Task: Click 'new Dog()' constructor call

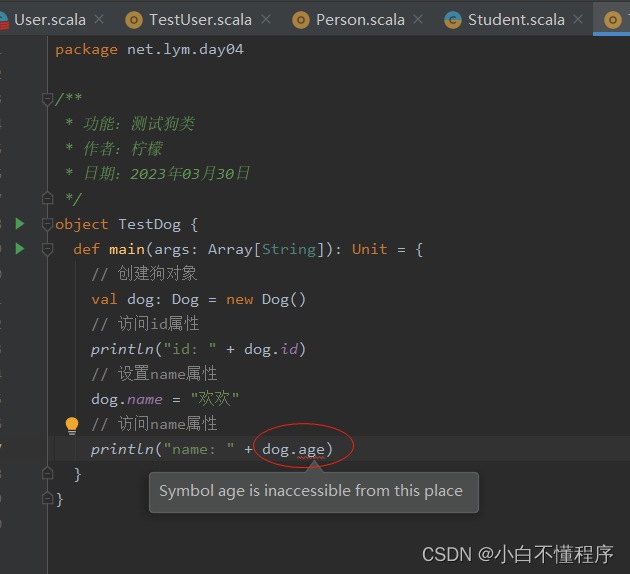Action: click(x=266, y=300)
